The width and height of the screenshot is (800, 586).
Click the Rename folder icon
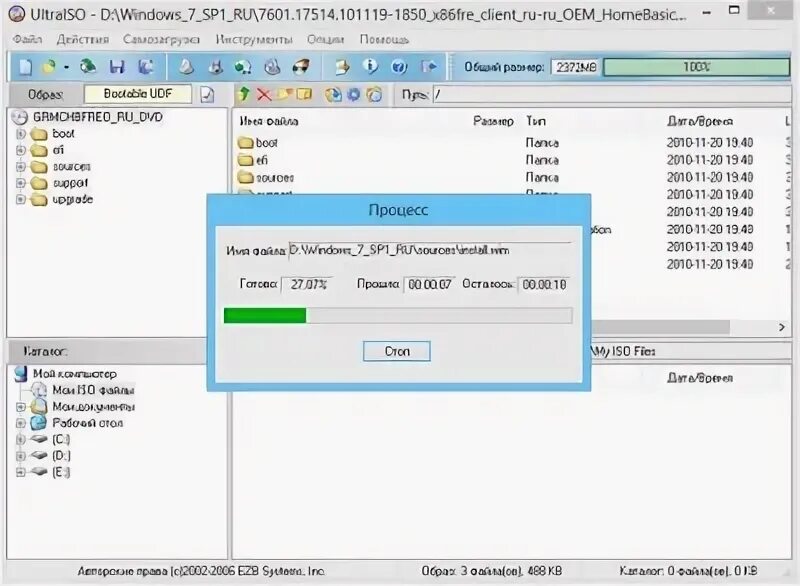pyautogui.click(x=304, y=94)
